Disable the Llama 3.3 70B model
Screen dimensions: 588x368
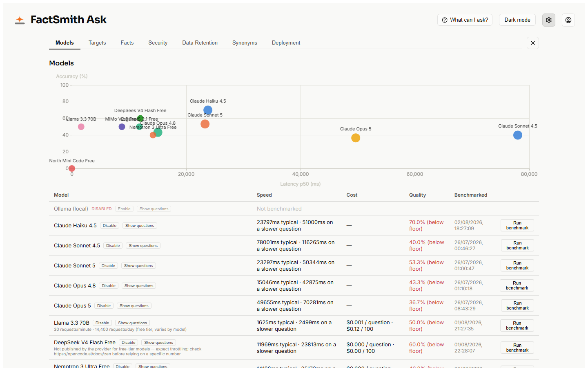102,323
